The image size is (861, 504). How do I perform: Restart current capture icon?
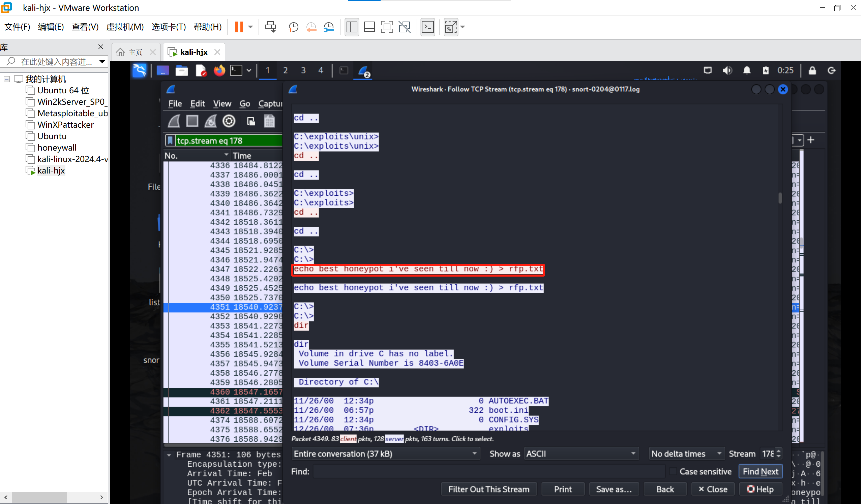click(x=210, y=121)
